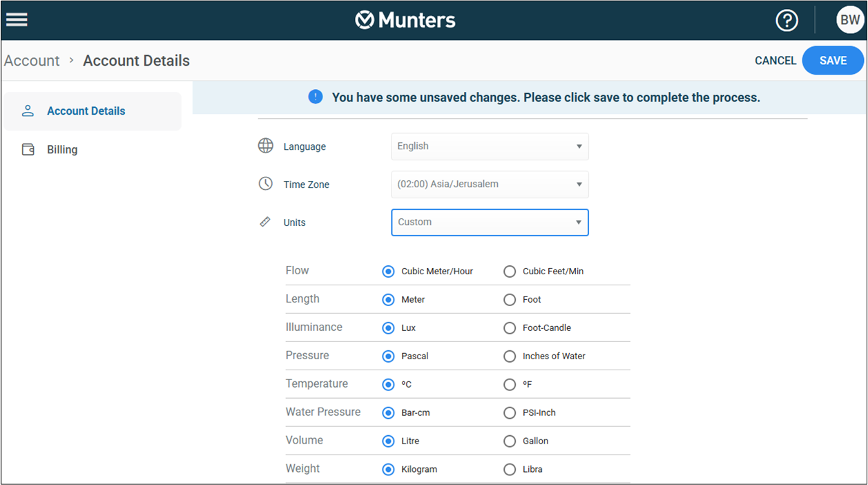Save the account changes
The width and height of the screenshot is (868, 485).
point(833,61)
